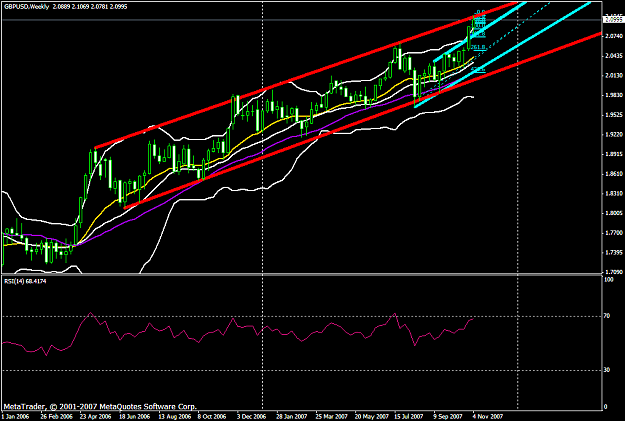Click the 25 Mar 2007 date label

click(x=332, y=417)
